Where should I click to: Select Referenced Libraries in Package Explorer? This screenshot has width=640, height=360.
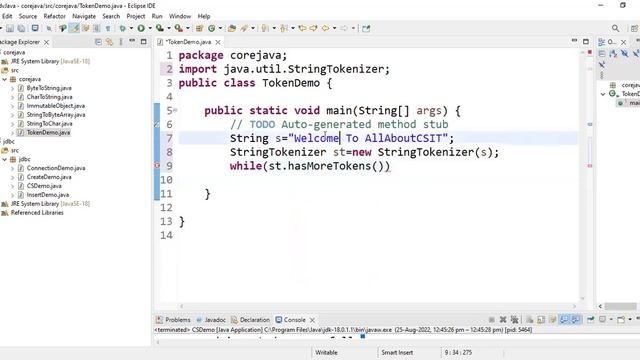[x=37, y=213]
